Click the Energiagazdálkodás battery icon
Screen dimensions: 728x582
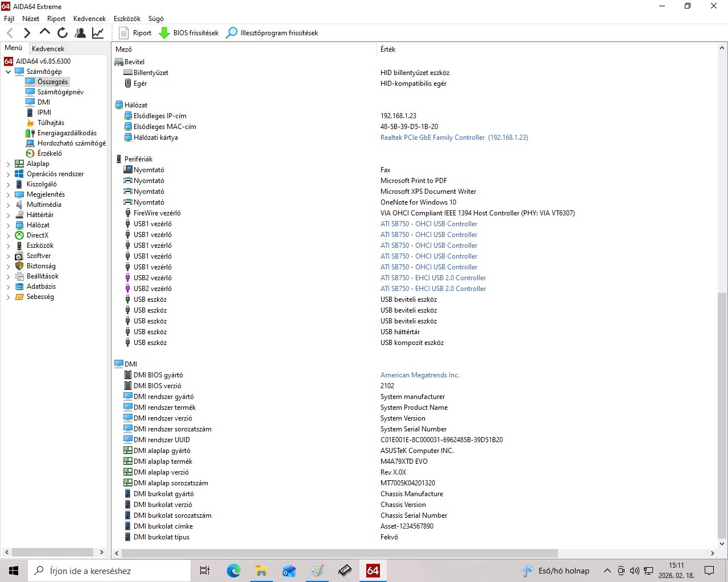(x=30, y=133)
